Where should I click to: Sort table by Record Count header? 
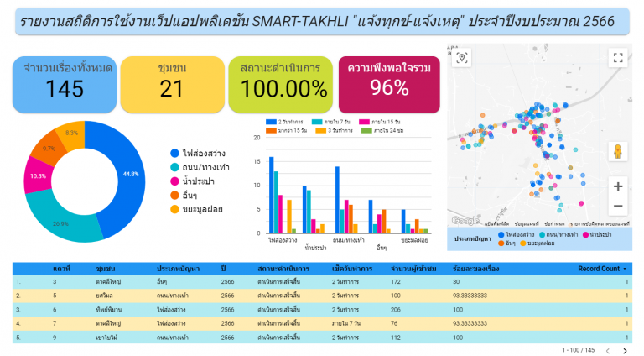point(599,269)
